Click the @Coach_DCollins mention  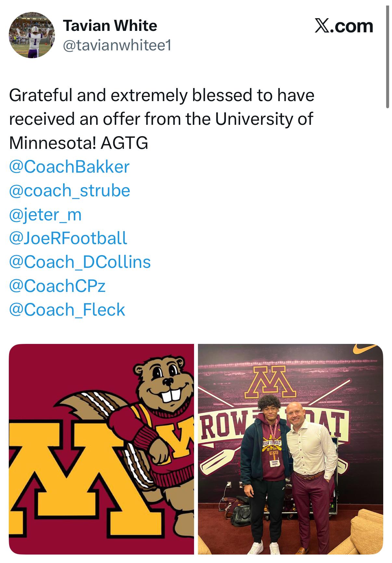(80, 262)
